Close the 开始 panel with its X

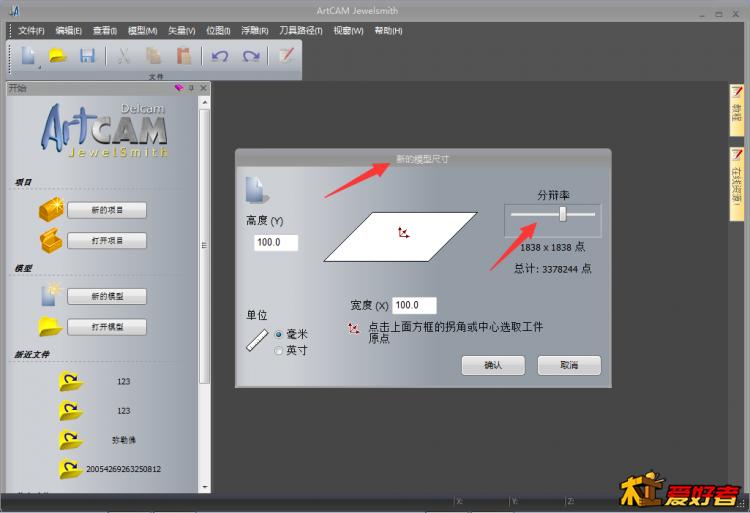pyautogui.click(x=203, y=88)
